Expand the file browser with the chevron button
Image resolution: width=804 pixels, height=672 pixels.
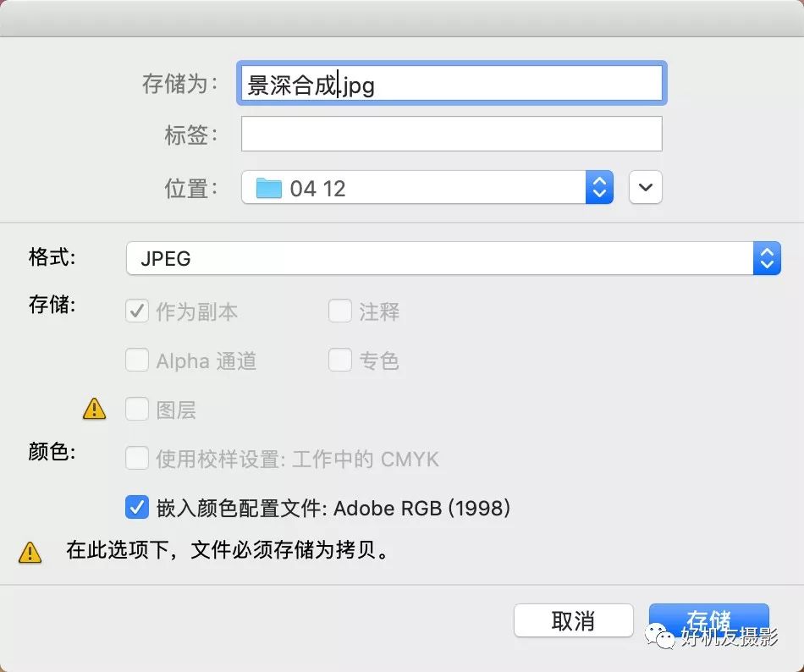coord(646,187)
